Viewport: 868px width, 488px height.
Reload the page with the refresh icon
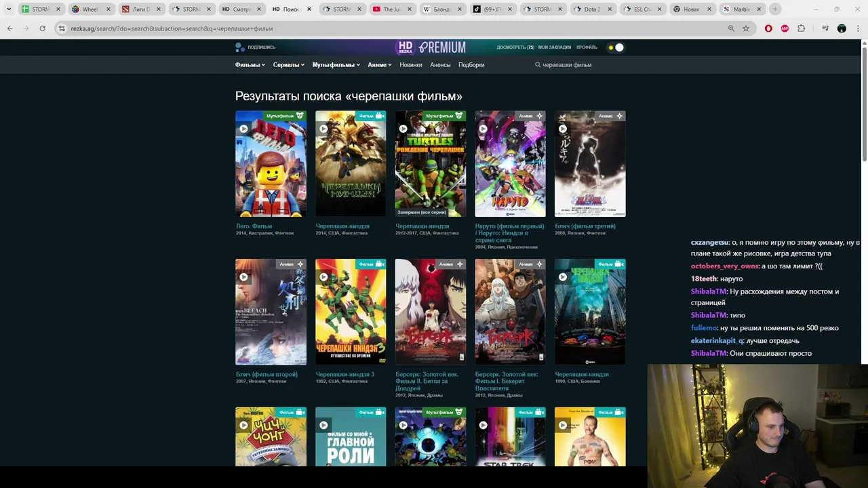click(x=42, y=28)
